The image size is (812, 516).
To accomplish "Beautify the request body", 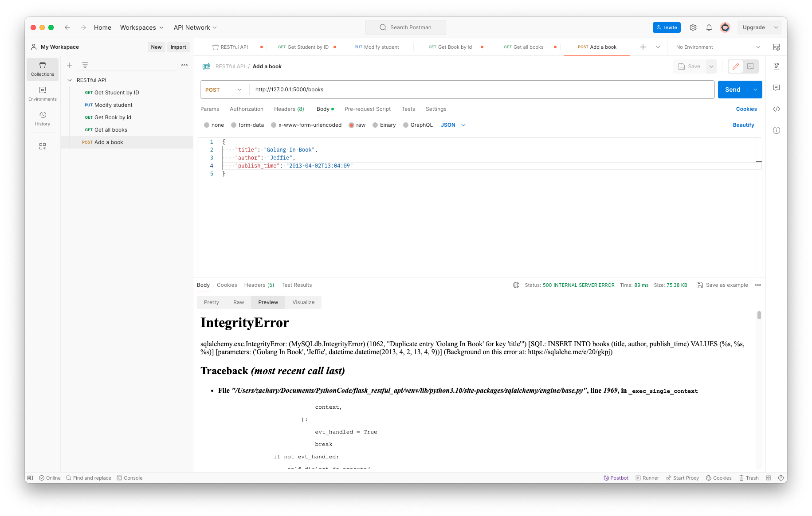I will tap(743, 125).
